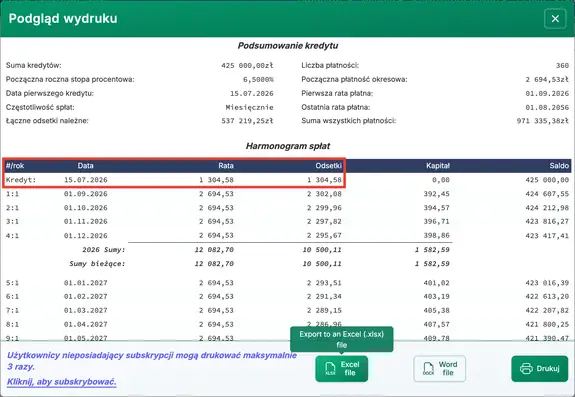The height and width of the screenshot is (397, 575).
Task: Click the value '537 219,25zł'
Action: pos(247,121)
